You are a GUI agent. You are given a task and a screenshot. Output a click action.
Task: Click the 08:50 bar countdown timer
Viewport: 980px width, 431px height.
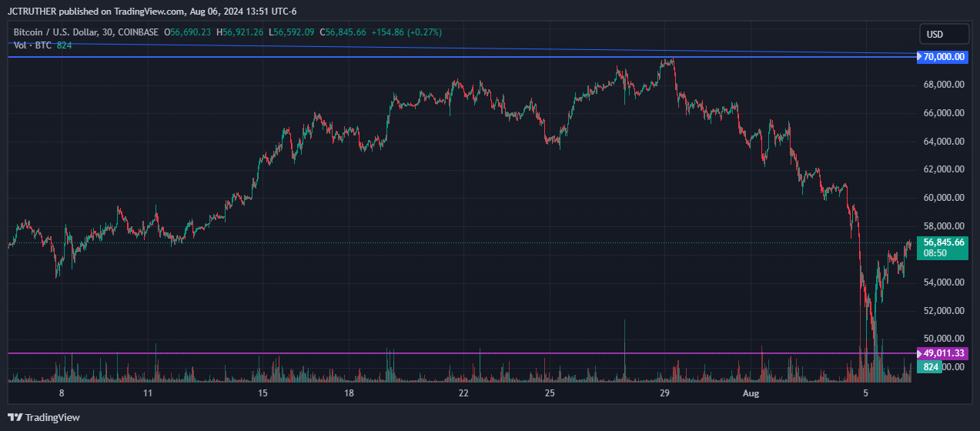click(935, 252)
